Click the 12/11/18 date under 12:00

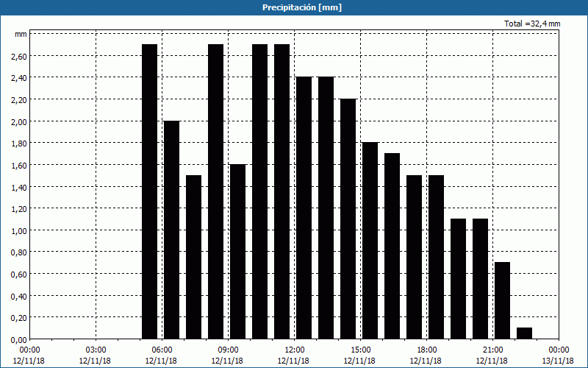coord(293,361)
